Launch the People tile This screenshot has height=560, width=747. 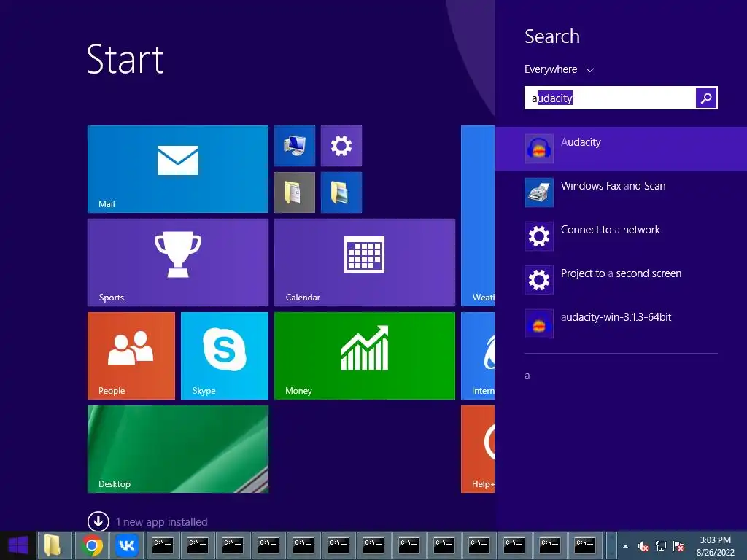(x=131, y=356)
